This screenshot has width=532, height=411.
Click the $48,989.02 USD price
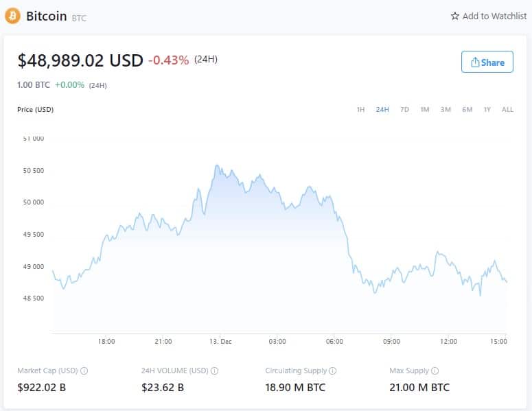[x=80, y=60]
